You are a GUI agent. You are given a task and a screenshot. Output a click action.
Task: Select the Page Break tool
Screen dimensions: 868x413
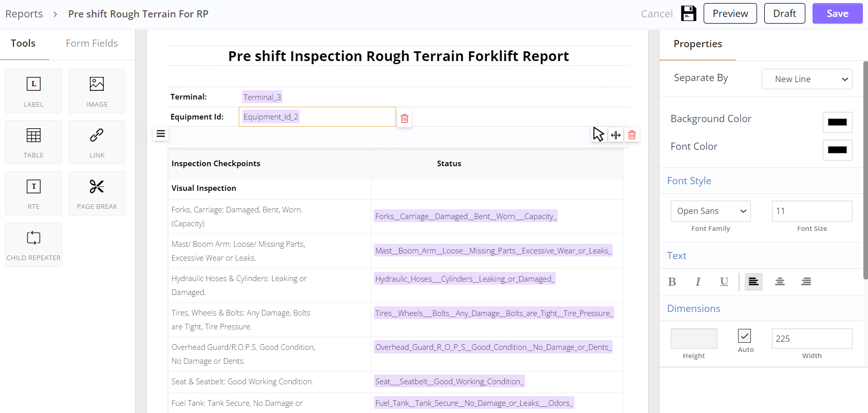[x=97, y=193]
